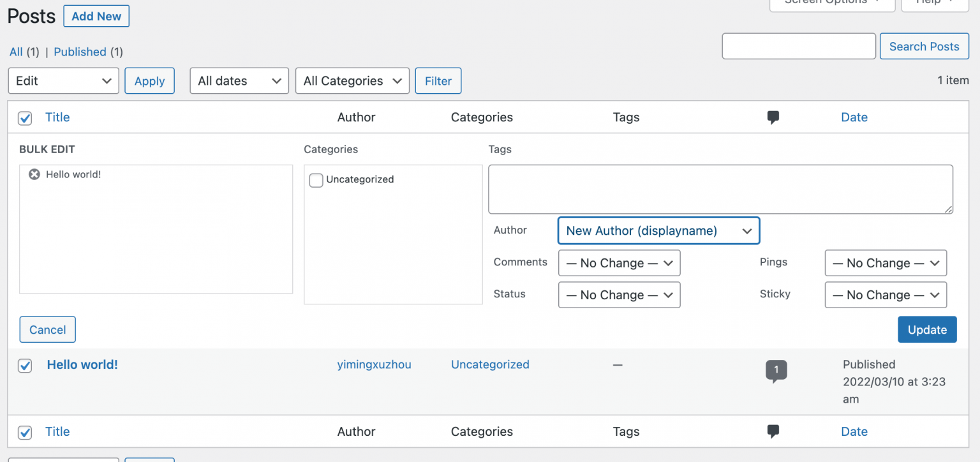Open the Hello world! post title link
The width and height of the screenshot is (980, 462).
82,364
